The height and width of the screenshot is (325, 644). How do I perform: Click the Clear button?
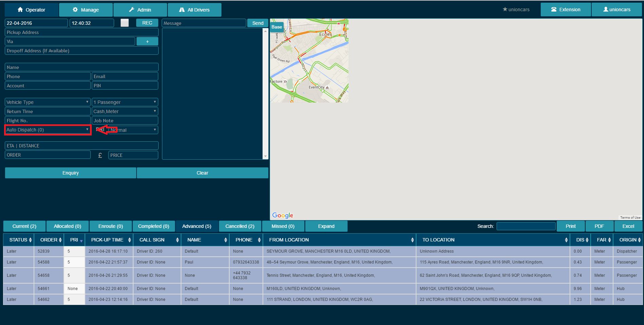click(202, 173)
